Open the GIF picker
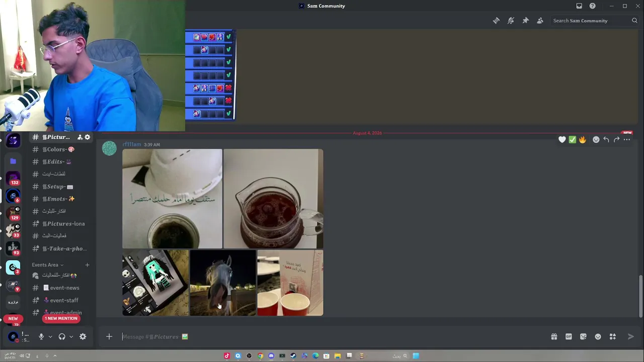 [569, 337]
